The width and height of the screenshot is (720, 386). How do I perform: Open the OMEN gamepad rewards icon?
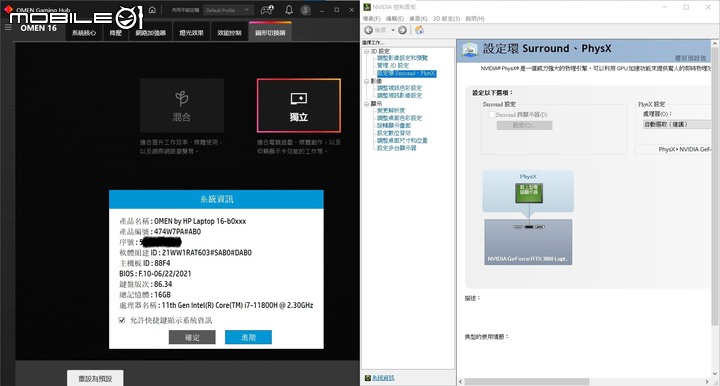267,10
